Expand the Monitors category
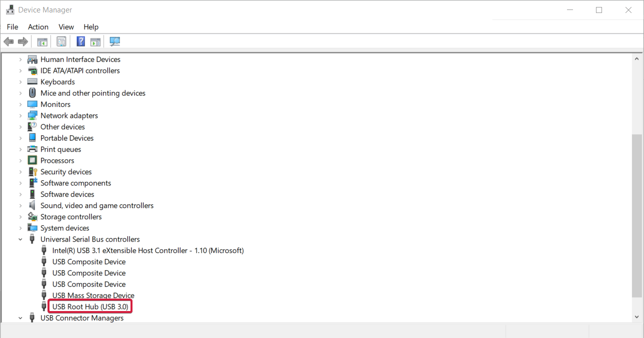The image size is (644, 338). coord(20,104)
